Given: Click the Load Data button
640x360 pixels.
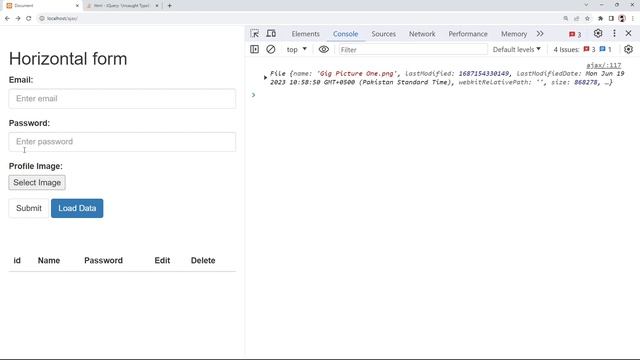Looking at the screenshot, I should (77, 208).
